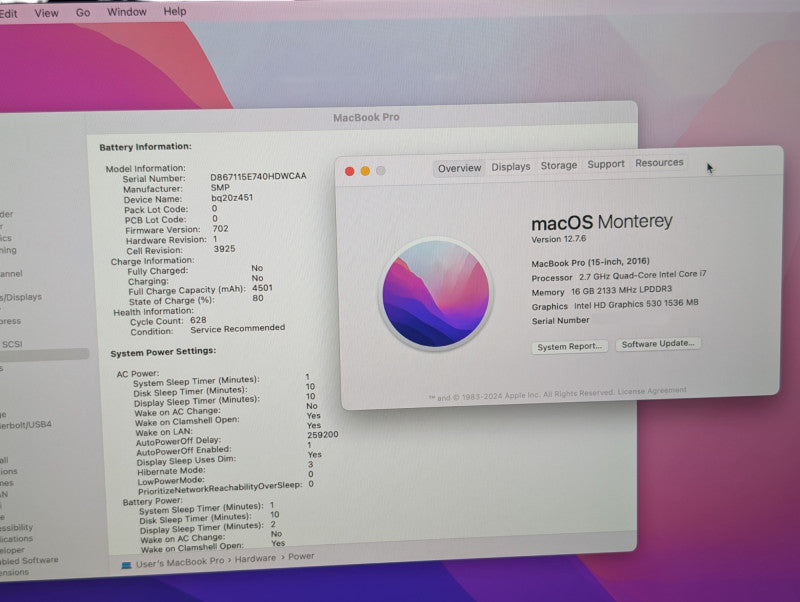800x602 pixels.
Task: Click the Cycle Count value 628
Action: (x=198, y=320)
